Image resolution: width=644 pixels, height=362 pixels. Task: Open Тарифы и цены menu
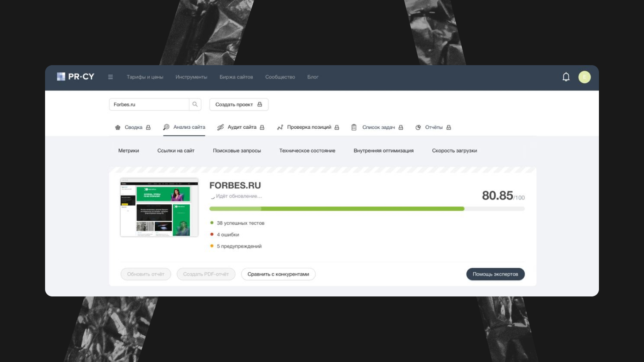(145, 77)
